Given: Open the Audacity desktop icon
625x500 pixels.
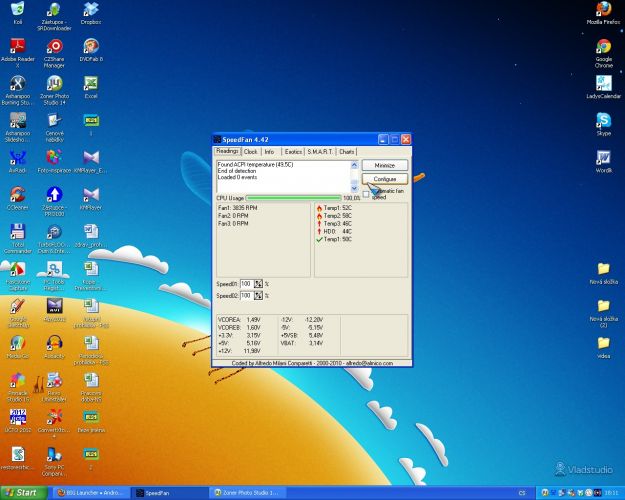Looking at the screenshot, I should pyautogui.click(x=54, y=346).
